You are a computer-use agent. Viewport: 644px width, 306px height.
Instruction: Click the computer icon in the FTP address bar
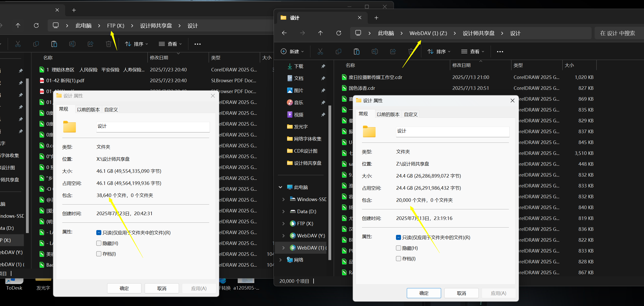coord(55,25)
